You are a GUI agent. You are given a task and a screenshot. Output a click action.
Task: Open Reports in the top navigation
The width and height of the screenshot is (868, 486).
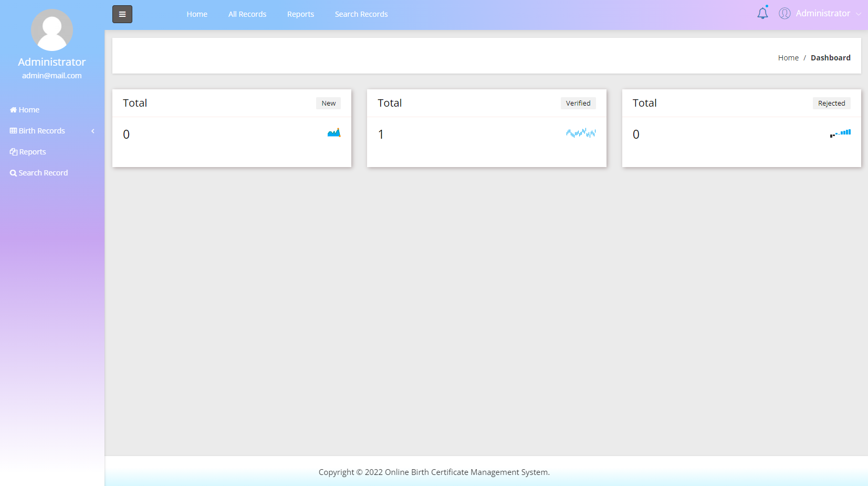300,14
